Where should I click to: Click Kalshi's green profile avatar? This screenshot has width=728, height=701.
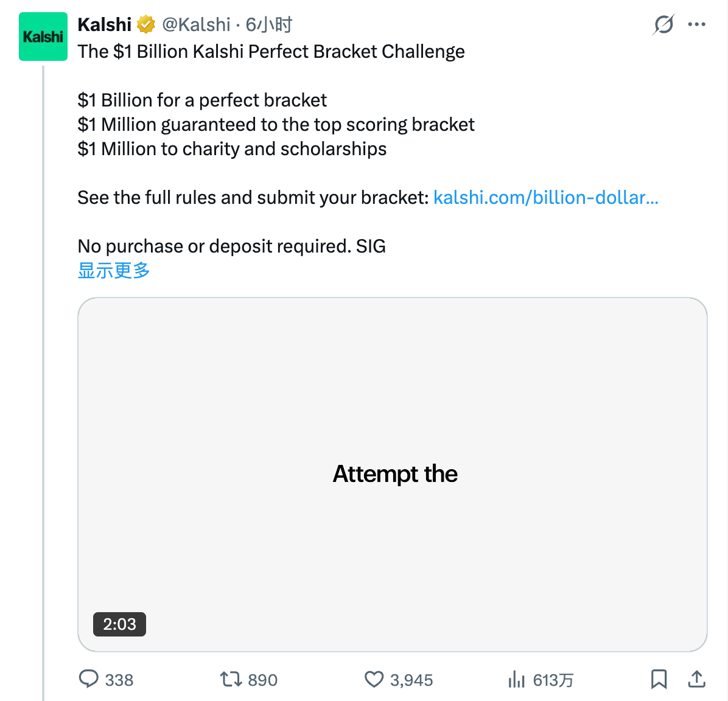(x=43, y=37)
